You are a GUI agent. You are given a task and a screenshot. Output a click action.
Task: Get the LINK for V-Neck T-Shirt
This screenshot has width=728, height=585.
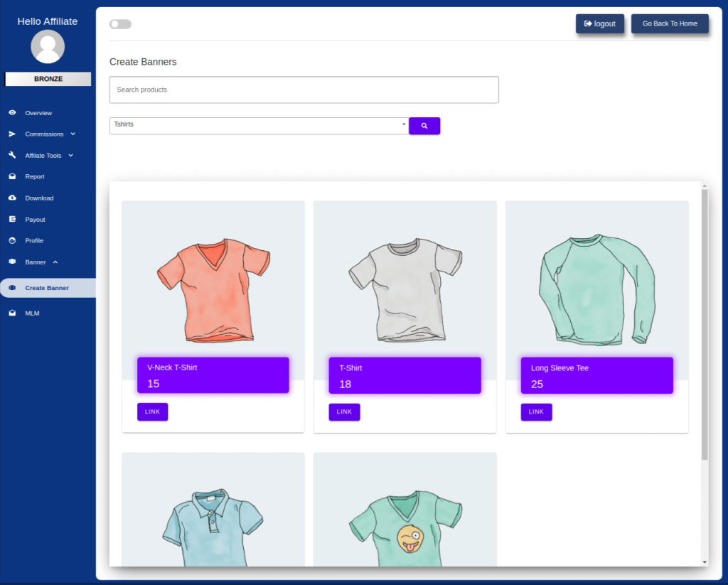(x=152, y=412)
